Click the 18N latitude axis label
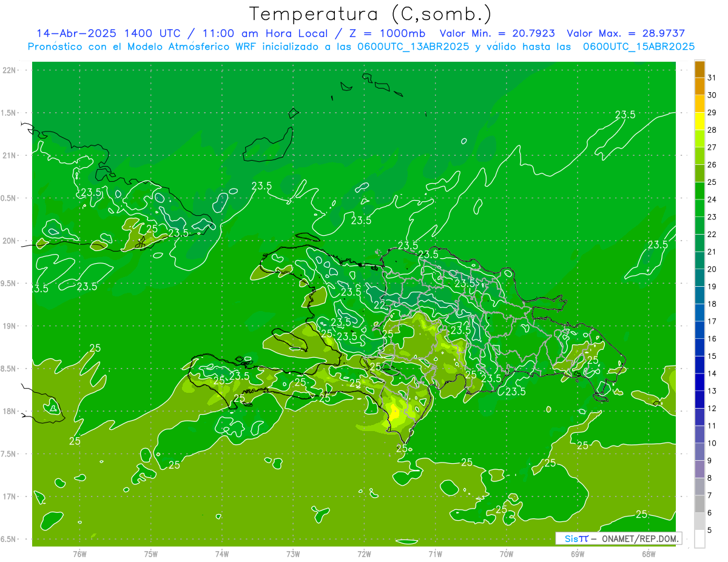728x562 pixels. click(x=8, y=411)
